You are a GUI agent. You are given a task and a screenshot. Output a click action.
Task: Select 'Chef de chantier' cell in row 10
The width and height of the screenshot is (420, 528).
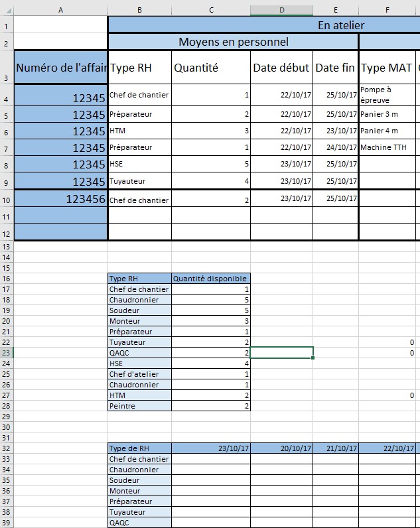click(139, 198)
